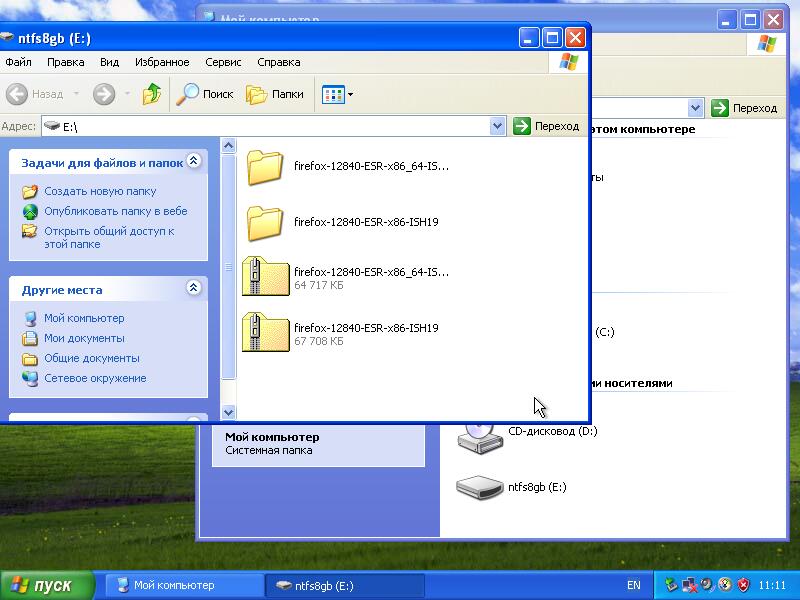Click Создать новую папку link
This screenshot has height=600, width=800.
tap(100, 191)
